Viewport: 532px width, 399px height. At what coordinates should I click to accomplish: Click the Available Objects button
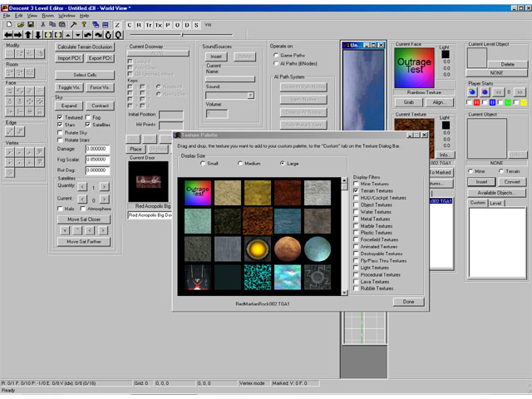(495, 193)
